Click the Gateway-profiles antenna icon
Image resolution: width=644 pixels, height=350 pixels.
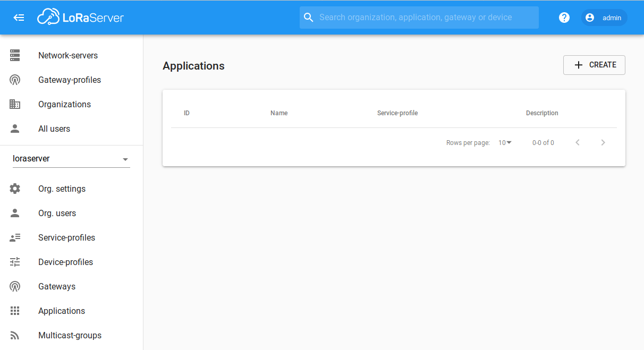tap(15, 80)
